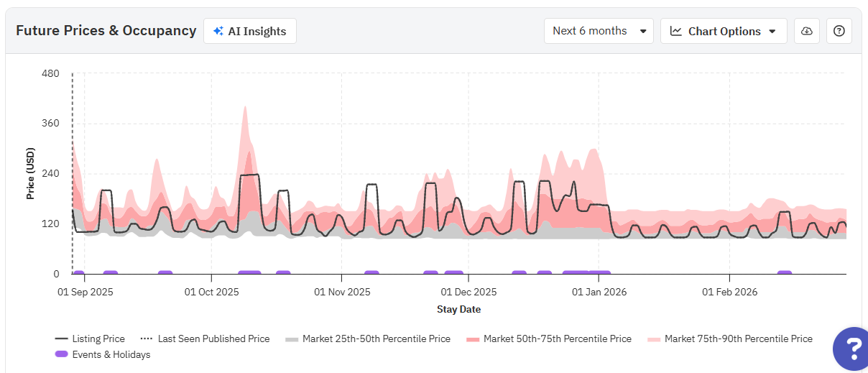Click the Events & Holidays purple legend marker
This screenshot has height=373, width=868.
pos(62,354)
